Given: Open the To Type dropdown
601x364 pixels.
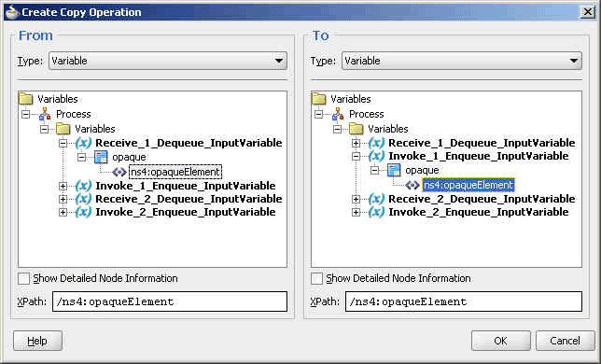Looking at the screenshot, I should [461, 61].
